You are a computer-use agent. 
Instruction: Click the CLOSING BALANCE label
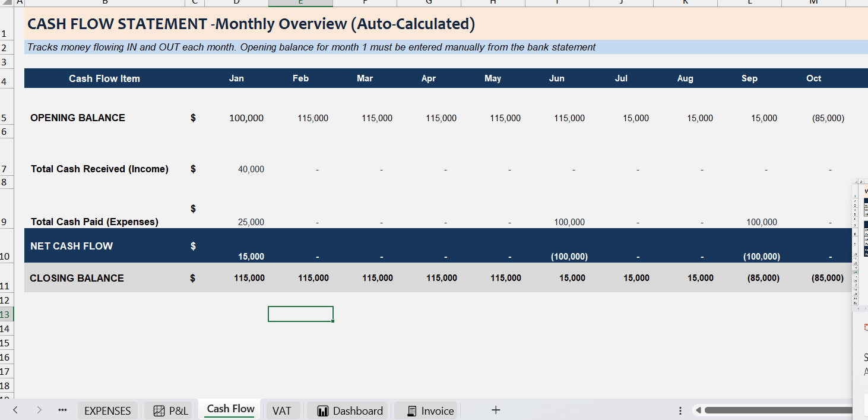[x=77, y=278]
